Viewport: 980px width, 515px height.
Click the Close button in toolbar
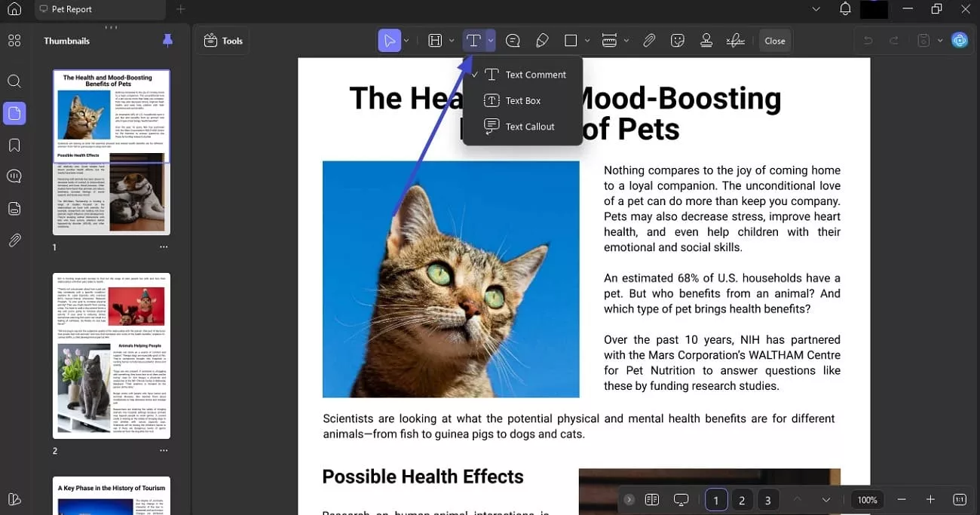pyautogui.click(x=775, y=41)
